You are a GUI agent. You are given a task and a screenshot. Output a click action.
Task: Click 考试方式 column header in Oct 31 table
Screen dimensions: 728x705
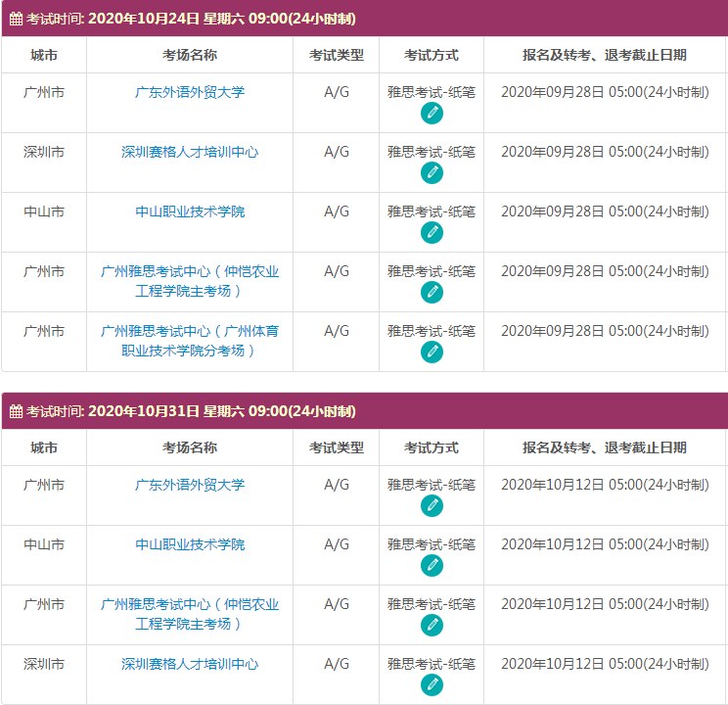(x=432, y=448)
